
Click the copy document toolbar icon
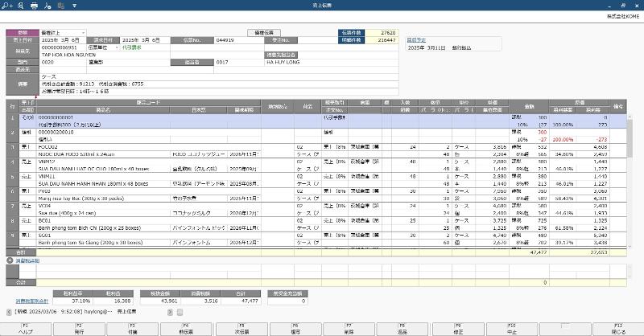(x=62, y=5)
